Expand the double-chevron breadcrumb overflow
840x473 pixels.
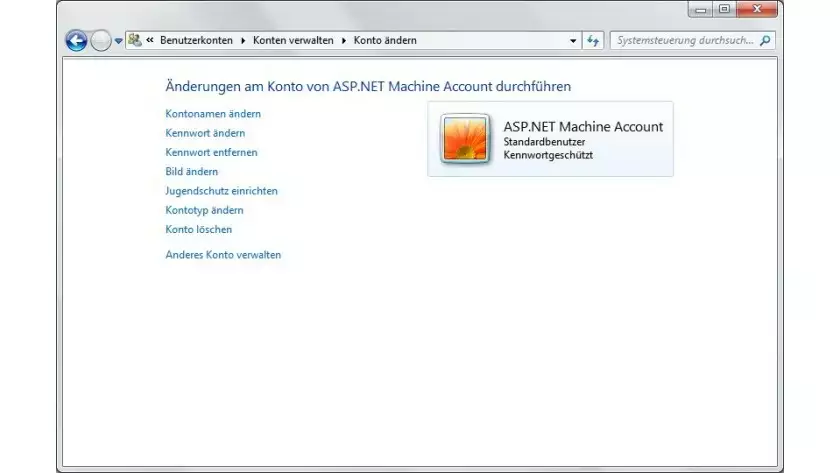point(149,41)
